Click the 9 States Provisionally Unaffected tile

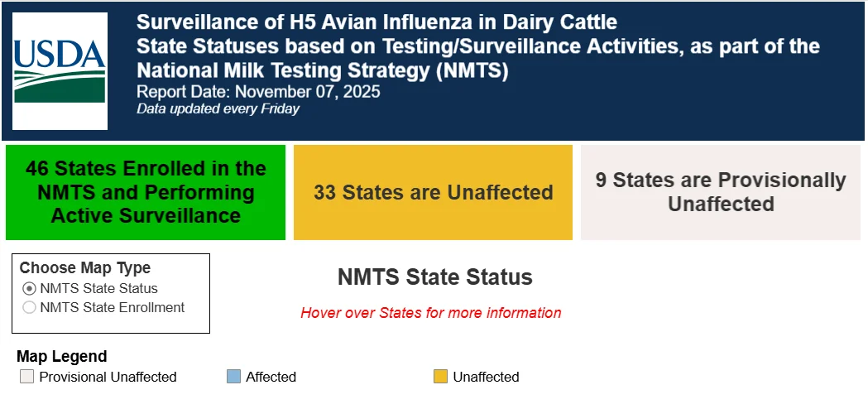(721, 192)
